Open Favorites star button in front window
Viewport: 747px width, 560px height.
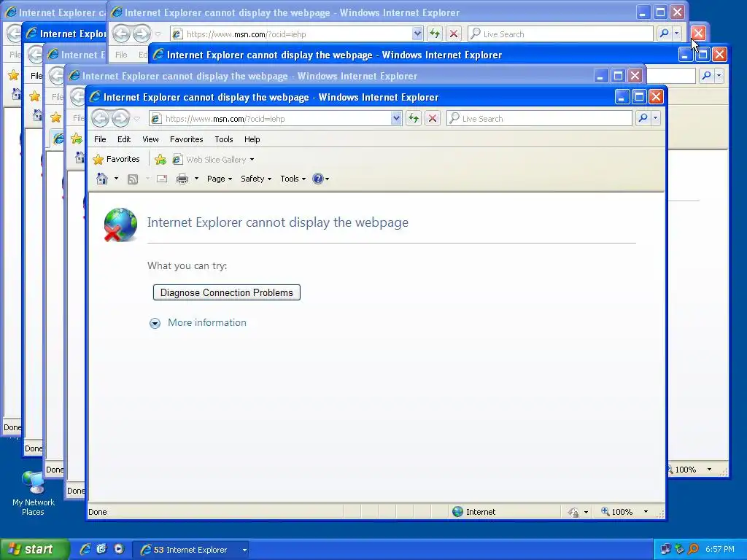[116, 159]
